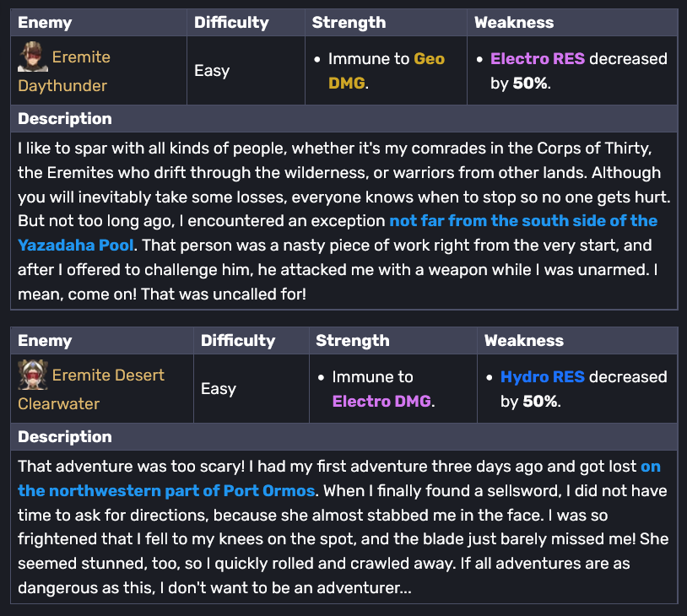Image resolution: width=687 pixels, height=616 pixels.
Task: Follow the Electro RES link
Action: [538, 58]
